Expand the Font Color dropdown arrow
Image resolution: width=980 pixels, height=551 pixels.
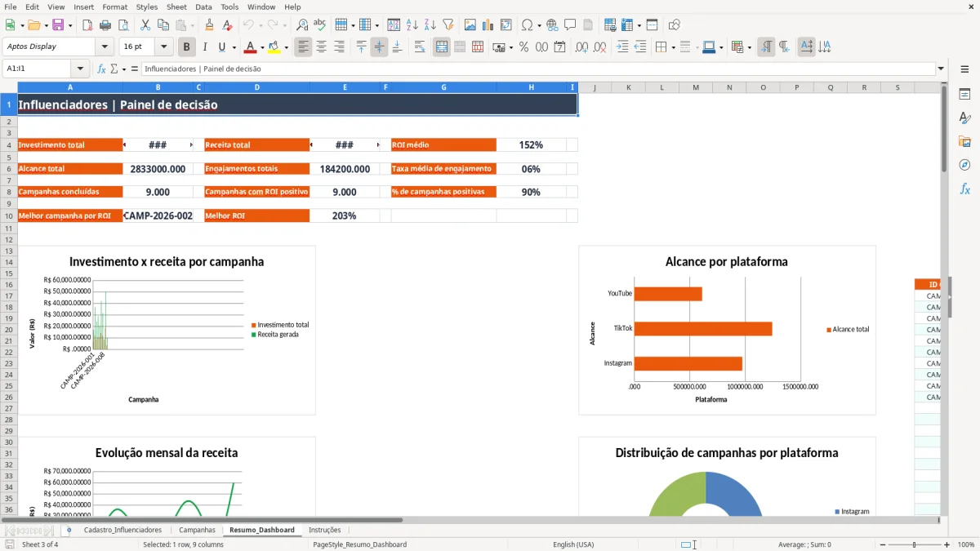pos(262,47)
